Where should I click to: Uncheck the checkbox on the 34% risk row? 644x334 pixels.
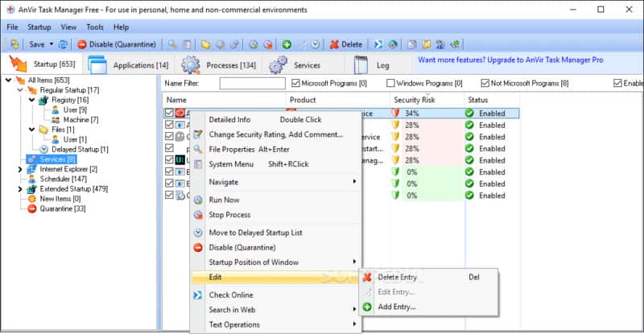point(169,113)
